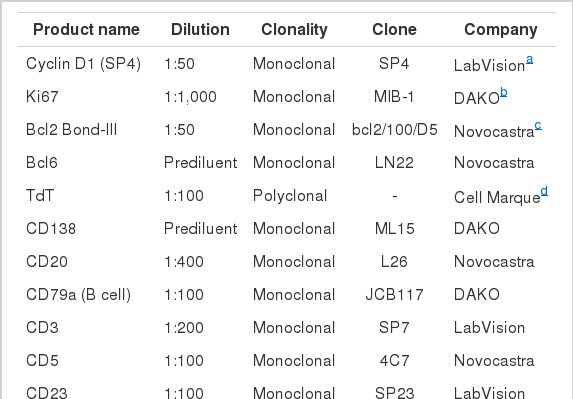Select the CD138 product name cell

coord(51,229)
